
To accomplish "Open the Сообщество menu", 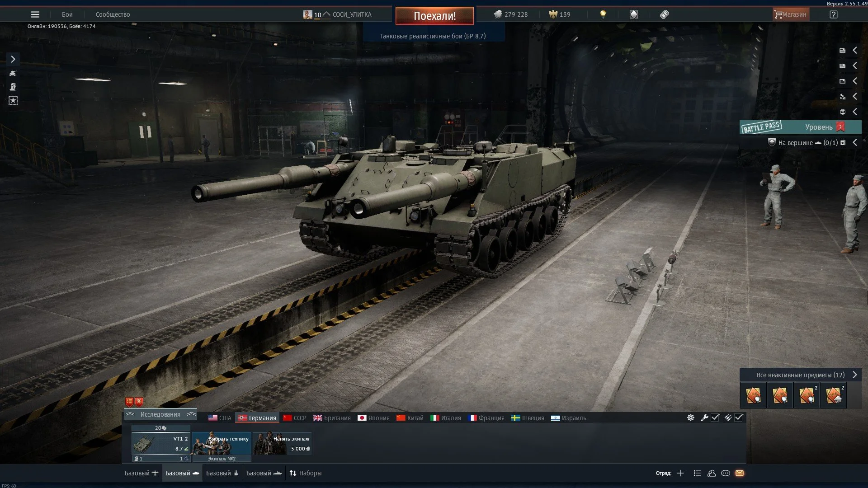I will 113,14.
